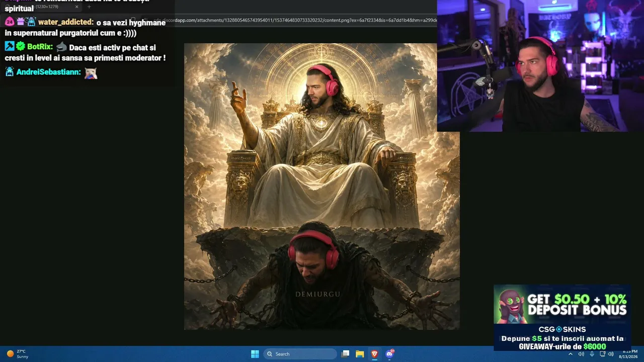Open the weather widget showing 27°C Sunny
This screenshot has height=362, width=644.
tap(17, 354)
